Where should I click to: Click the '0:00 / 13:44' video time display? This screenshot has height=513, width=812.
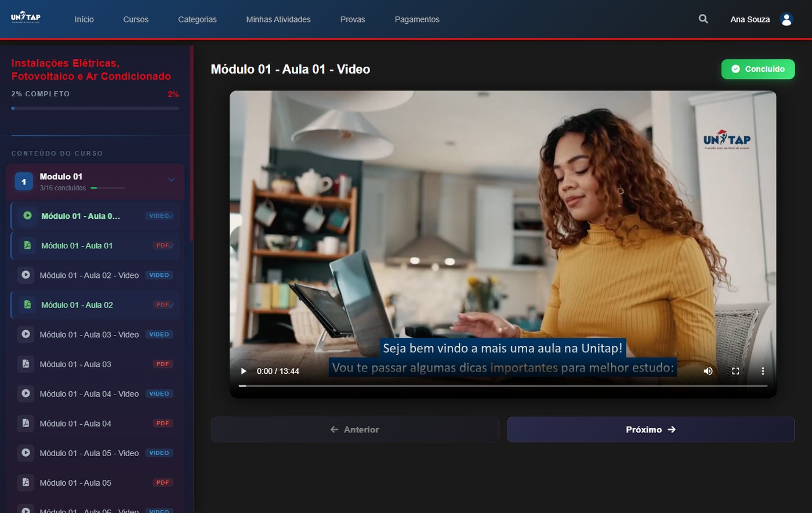coord(278,371)
